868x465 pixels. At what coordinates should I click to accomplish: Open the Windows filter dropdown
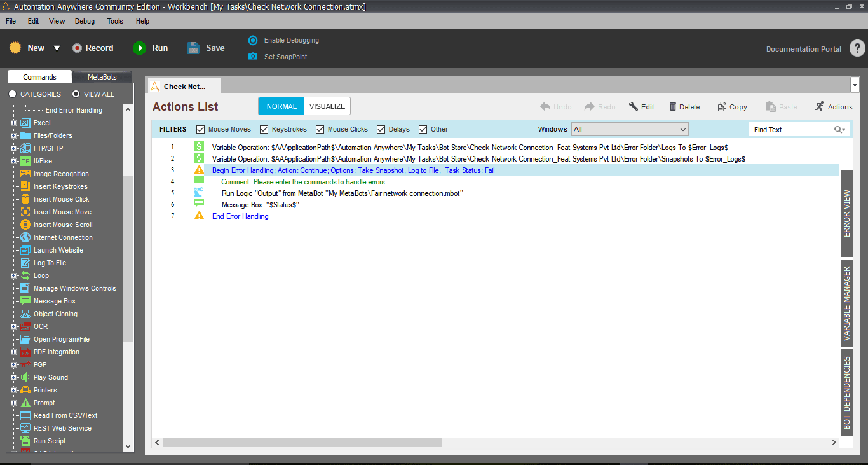coord(630,129)
